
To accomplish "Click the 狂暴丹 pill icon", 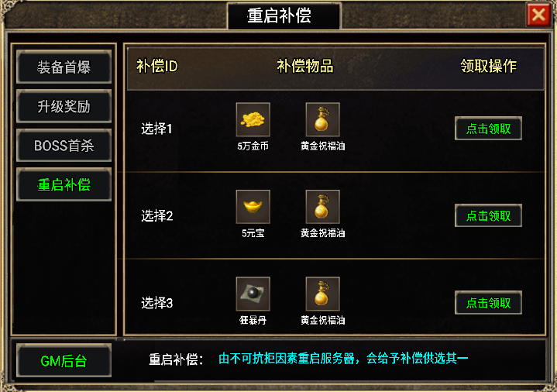I will click(x=253, y=294).
